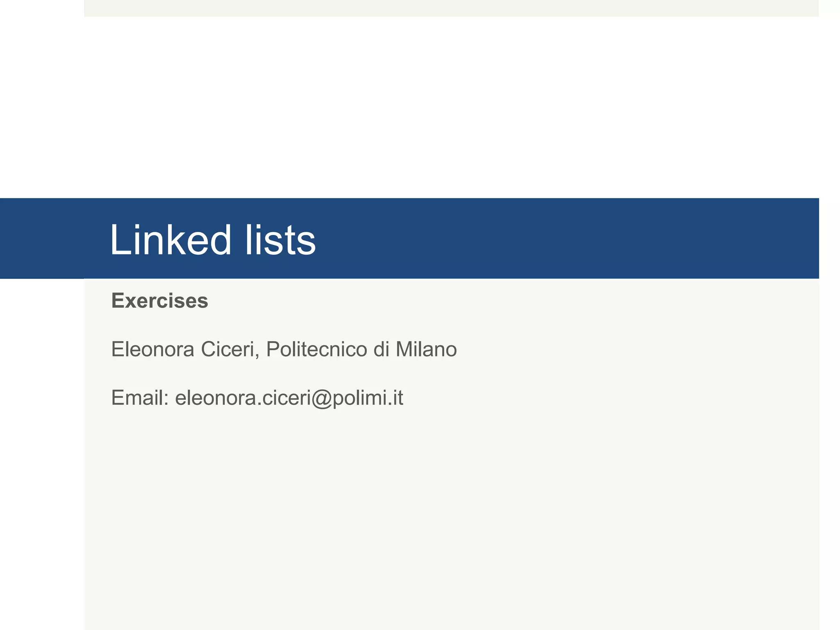Screen dimensions: 840x630
Task: Click the "eleonora.ciceri" username in the email
Action: click(243, 398)
